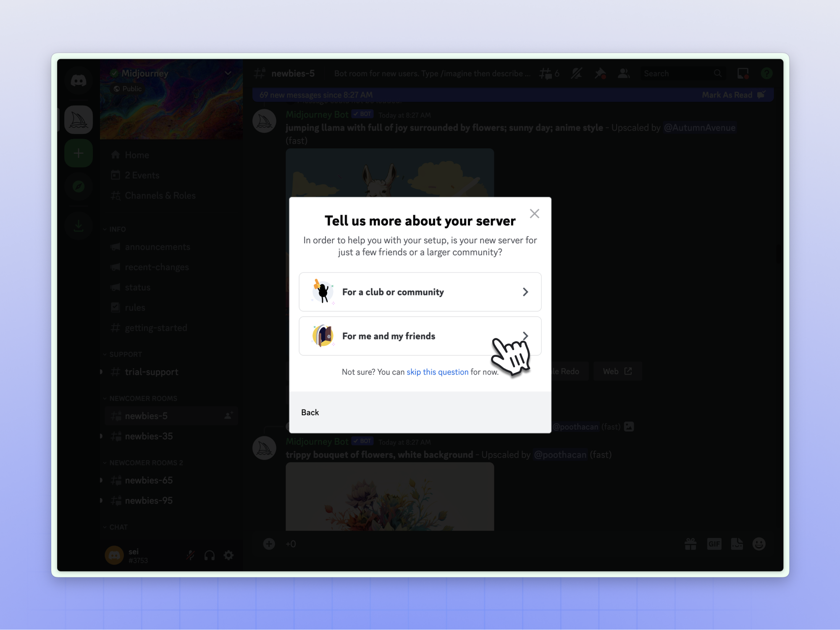Open Discord home direct messages icon
The width and height of the screenshot is (840, 630).
click(79, 81)
